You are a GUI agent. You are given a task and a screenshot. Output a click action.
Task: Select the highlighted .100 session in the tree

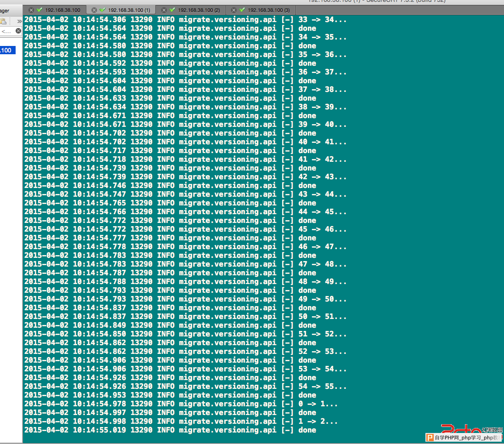(x=7, y=50)
